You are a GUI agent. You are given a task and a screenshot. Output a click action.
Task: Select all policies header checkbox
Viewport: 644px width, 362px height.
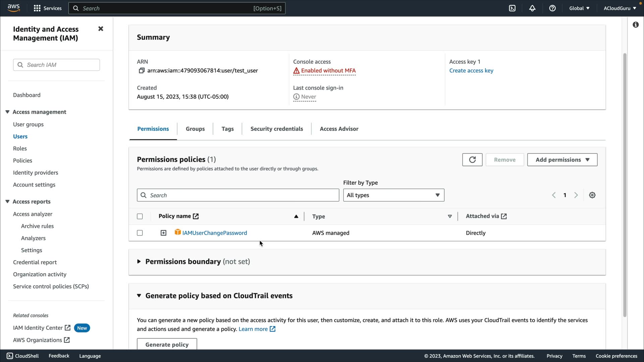(x=140, y=217)
